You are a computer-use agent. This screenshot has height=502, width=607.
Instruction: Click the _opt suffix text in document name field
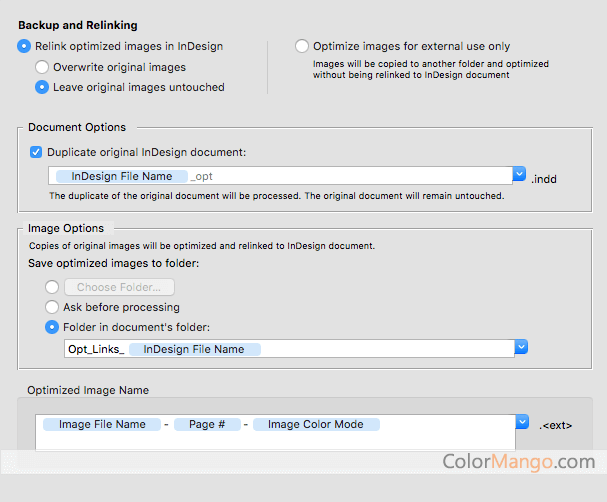tap(201, 176)
